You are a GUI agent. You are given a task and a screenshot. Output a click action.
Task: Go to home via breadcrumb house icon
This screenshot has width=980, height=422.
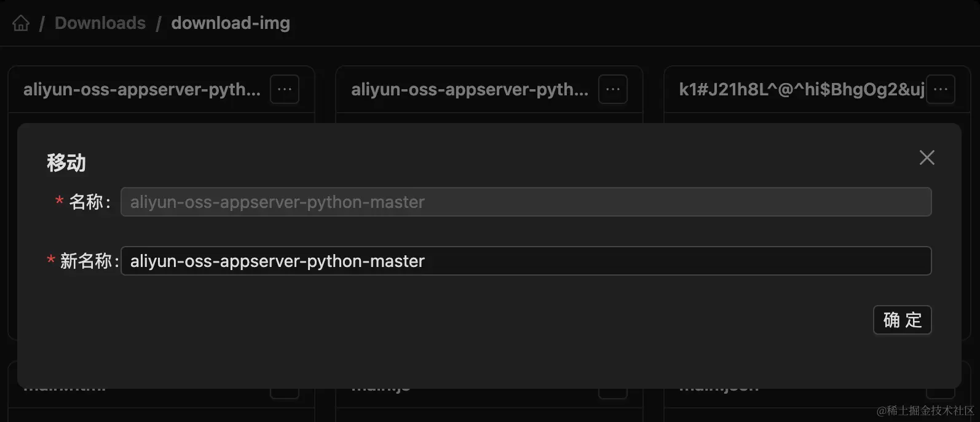coord(21,23)
